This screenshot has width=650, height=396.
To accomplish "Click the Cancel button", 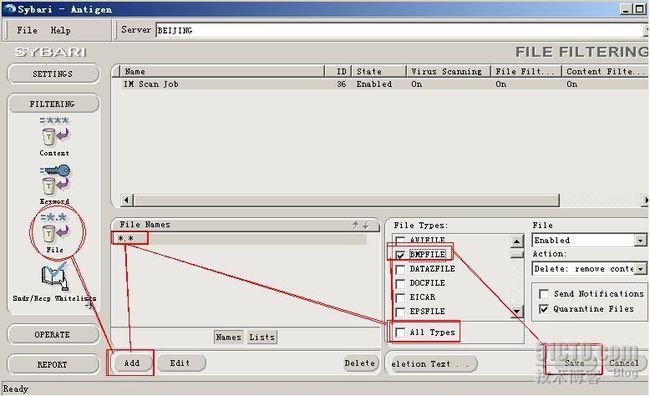I will click(624, 363).
